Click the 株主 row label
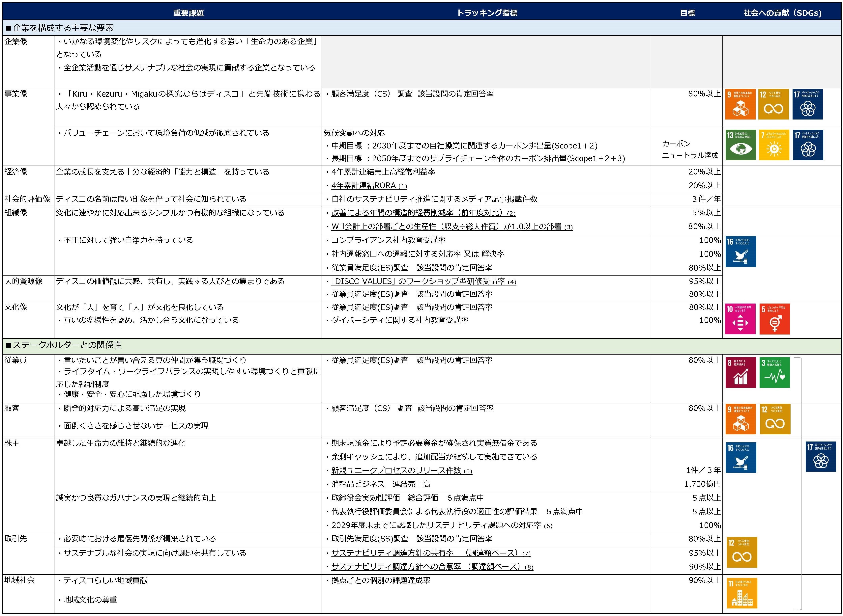This screenshot has width=843, height=616. (12, 443)
